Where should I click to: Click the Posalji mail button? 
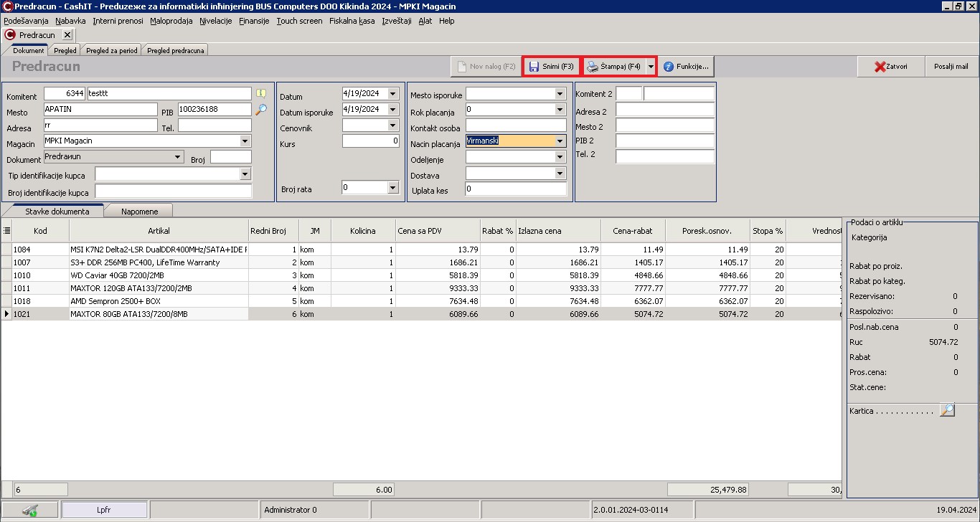point(951,67)
